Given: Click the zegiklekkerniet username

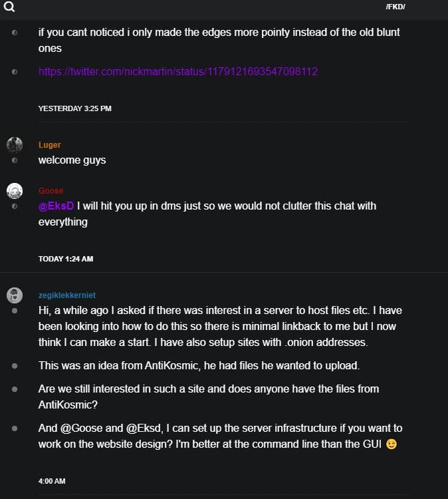Looking at the screenshot, I should point(67,295).
